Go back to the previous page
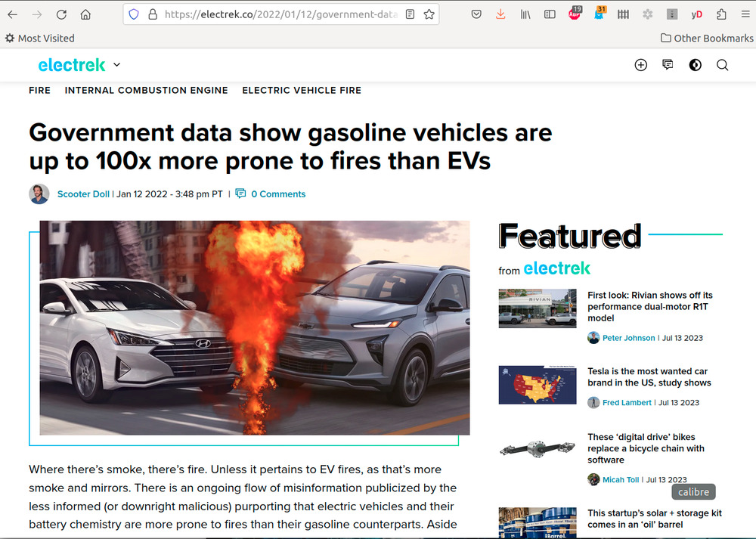The width and height of the screenshot is (756, 539). coord(13,14)
